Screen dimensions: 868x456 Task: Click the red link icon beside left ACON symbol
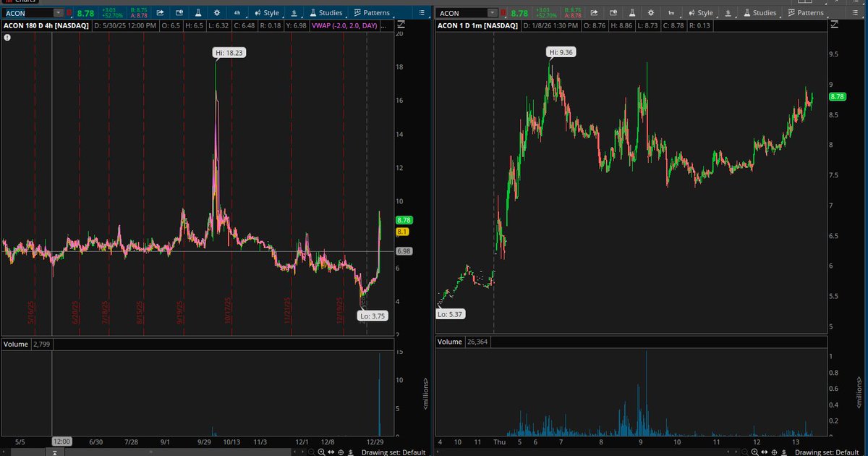point(69,13)
